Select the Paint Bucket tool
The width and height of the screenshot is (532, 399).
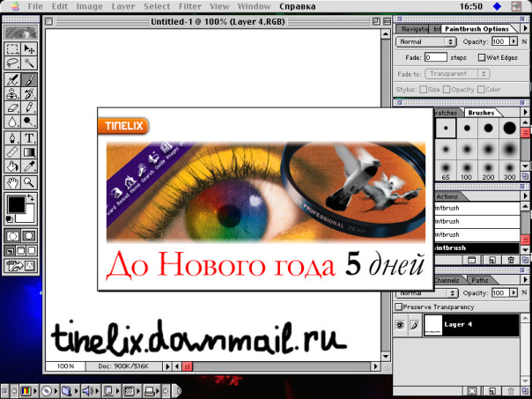pos(12,166)
